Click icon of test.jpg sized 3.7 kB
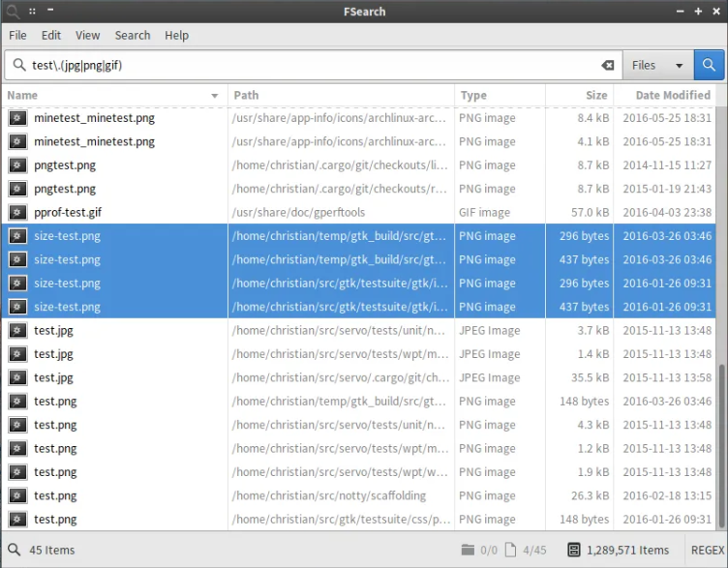The width and height of the screenshot is (728, 568). click(17, 330)
